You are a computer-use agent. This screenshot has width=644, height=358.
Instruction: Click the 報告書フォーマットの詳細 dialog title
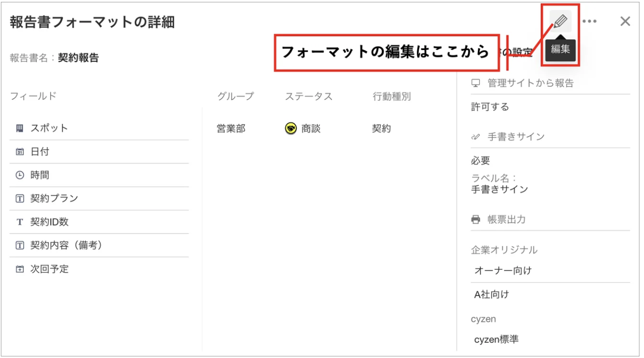point(92,22)
